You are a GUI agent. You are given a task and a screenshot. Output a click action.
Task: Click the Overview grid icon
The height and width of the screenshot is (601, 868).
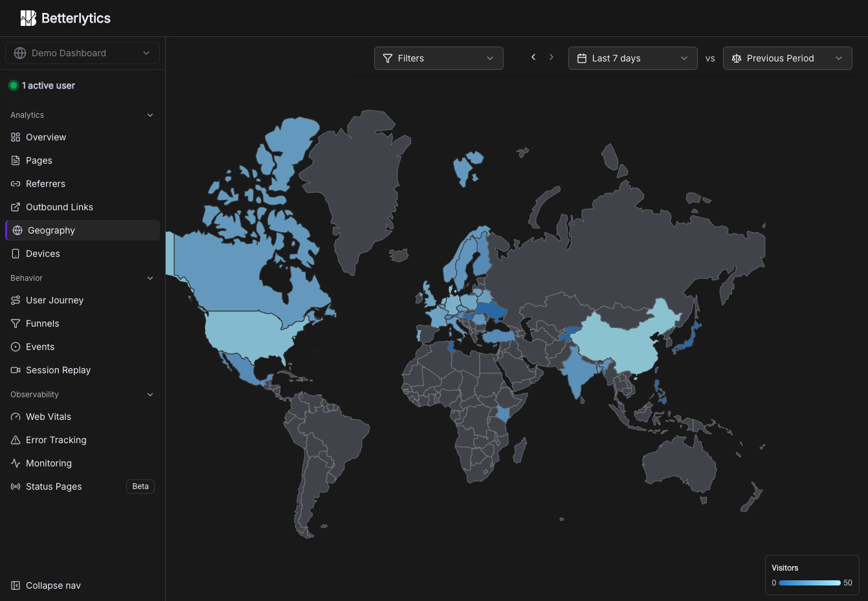click(16, 137)
